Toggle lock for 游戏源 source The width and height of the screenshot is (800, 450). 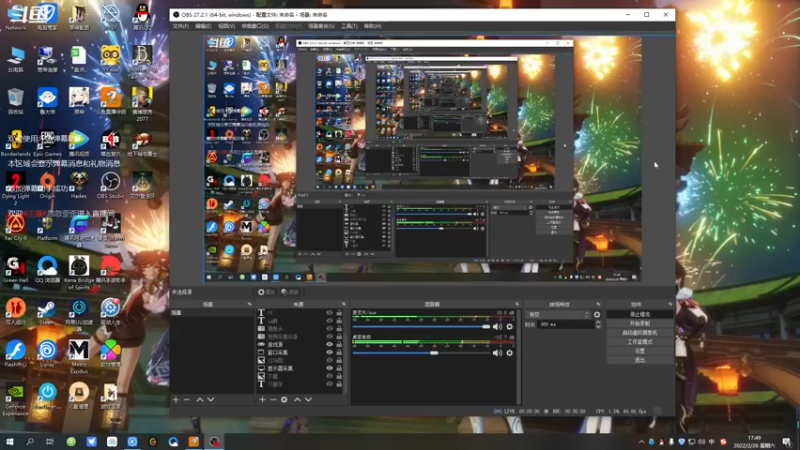339,344
